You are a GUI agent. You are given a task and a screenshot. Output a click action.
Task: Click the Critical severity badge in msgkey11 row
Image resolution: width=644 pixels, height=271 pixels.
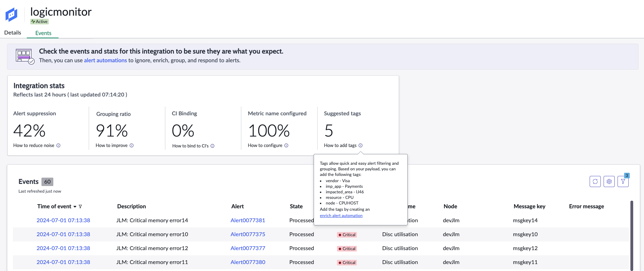click(347, 263)
